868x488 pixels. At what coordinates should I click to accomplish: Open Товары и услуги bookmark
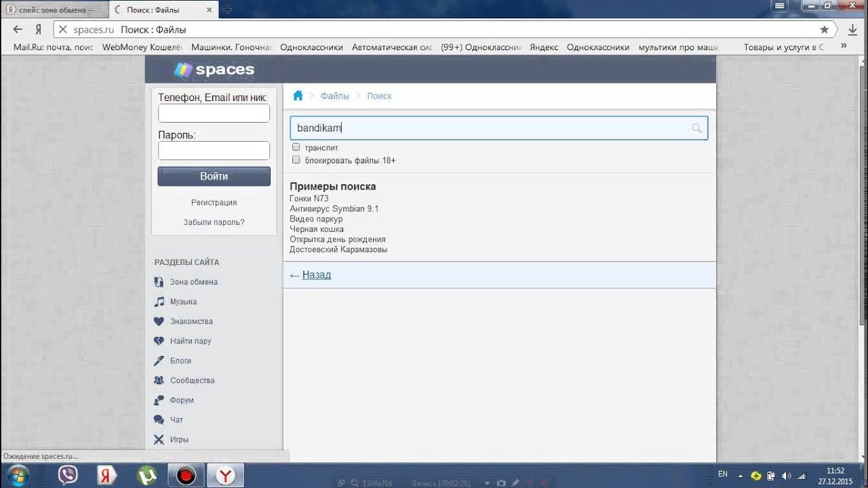(784, 47)
